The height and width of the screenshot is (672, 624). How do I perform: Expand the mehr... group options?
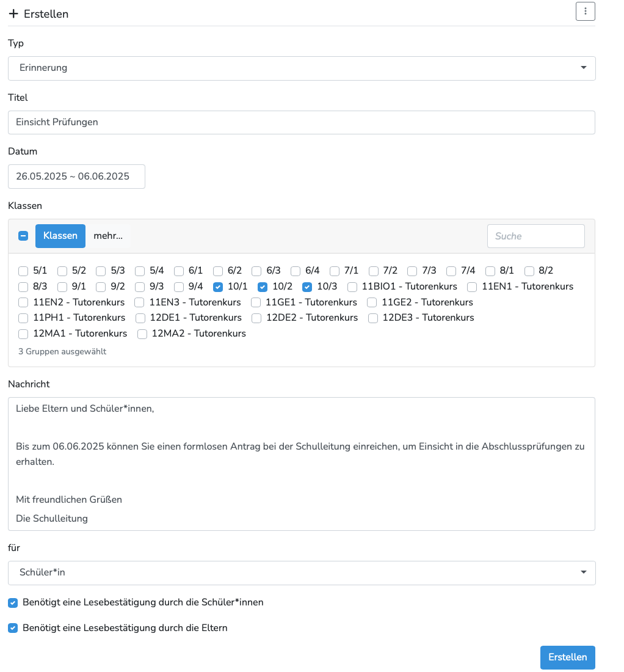click(108, 236)
